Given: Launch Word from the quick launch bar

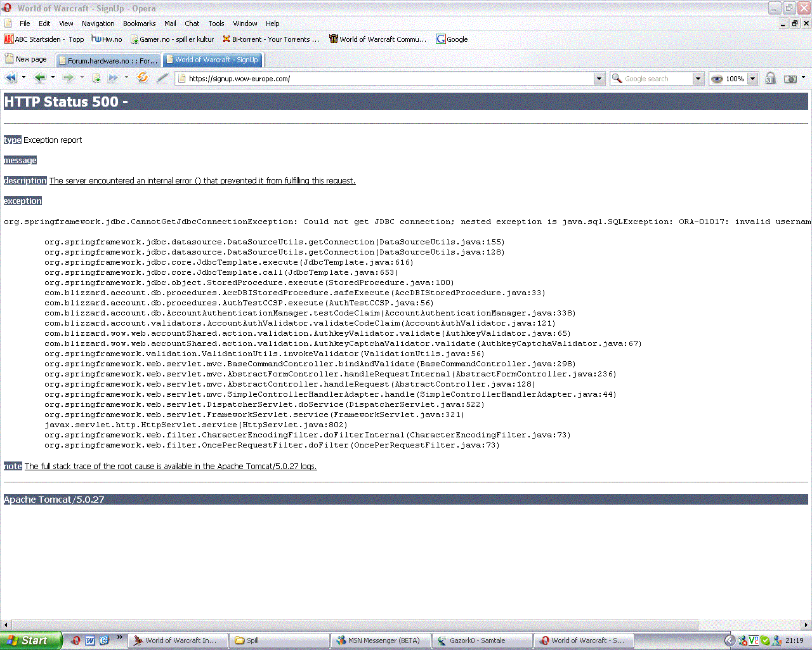Looking at the screenshot, I should [x=90, y=640].
